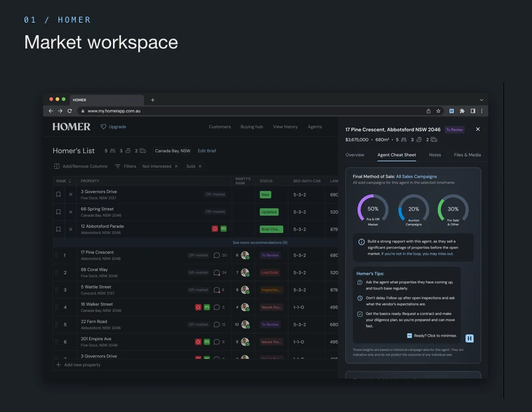Click the browser forward arrow

(60, 111)
